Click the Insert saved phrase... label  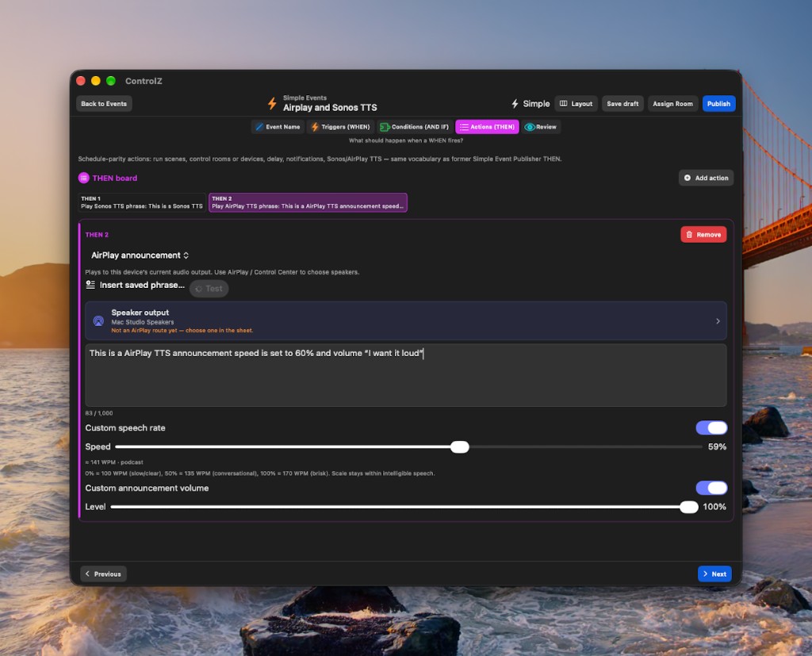(142, 285)
